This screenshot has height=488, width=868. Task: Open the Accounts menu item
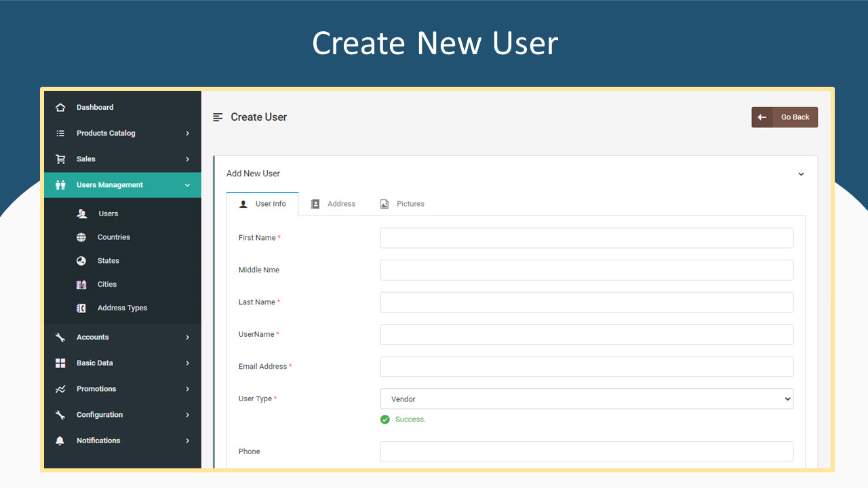pyautogui.click(x=123, y=338)
